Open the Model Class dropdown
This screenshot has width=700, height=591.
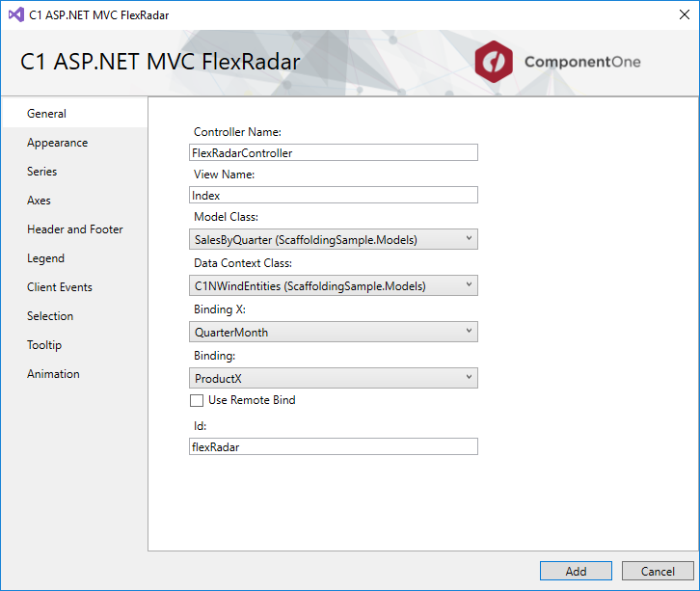pyautogui.click(x=334, y=239)
